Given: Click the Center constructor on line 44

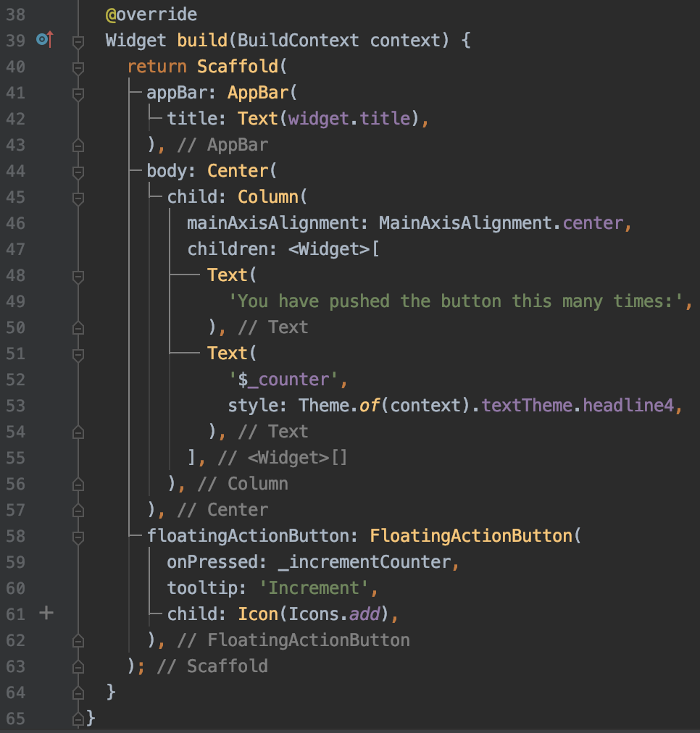Looking at the screenshot, I should tap(238, 171).
